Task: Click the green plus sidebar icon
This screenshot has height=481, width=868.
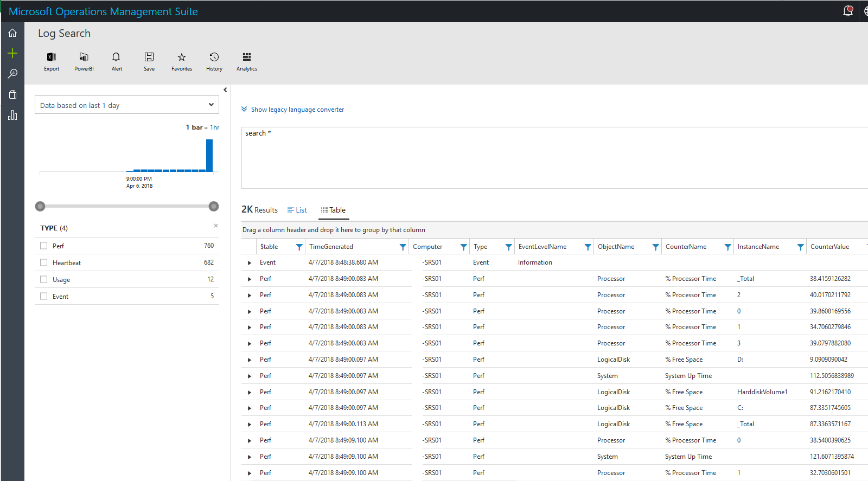Action: point(12,53)
